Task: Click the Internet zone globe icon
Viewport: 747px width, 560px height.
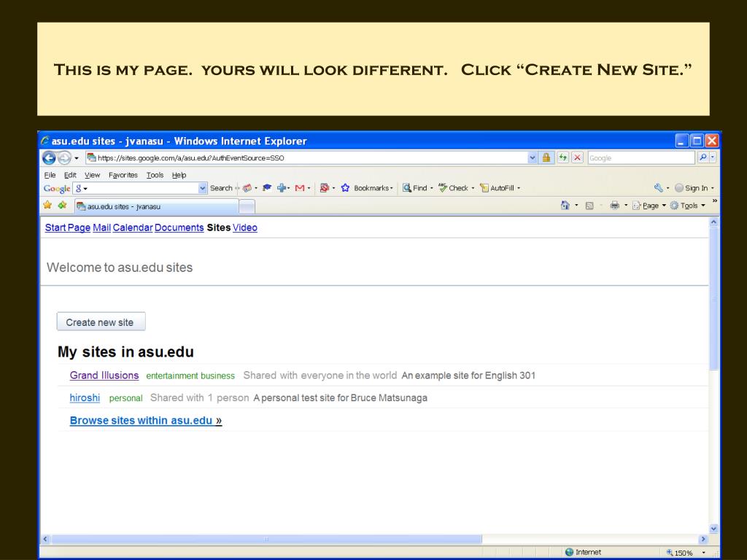Action: coord(569,553)
